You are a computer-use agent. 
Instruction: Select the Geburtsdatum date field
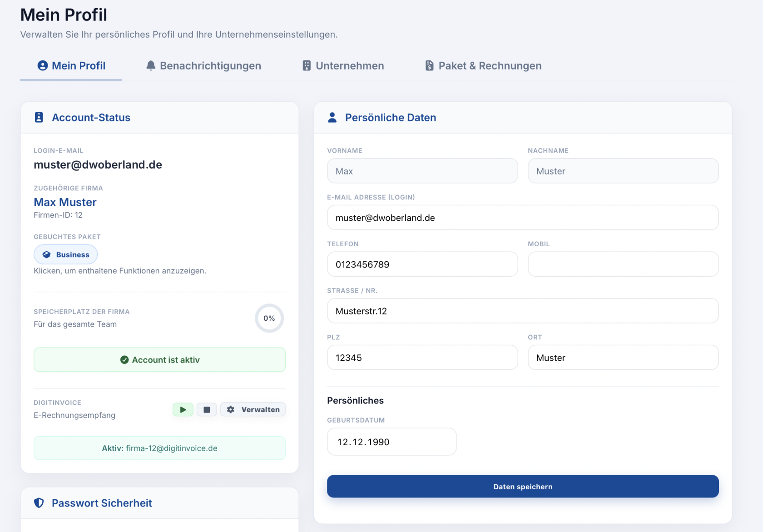(391, 442)
